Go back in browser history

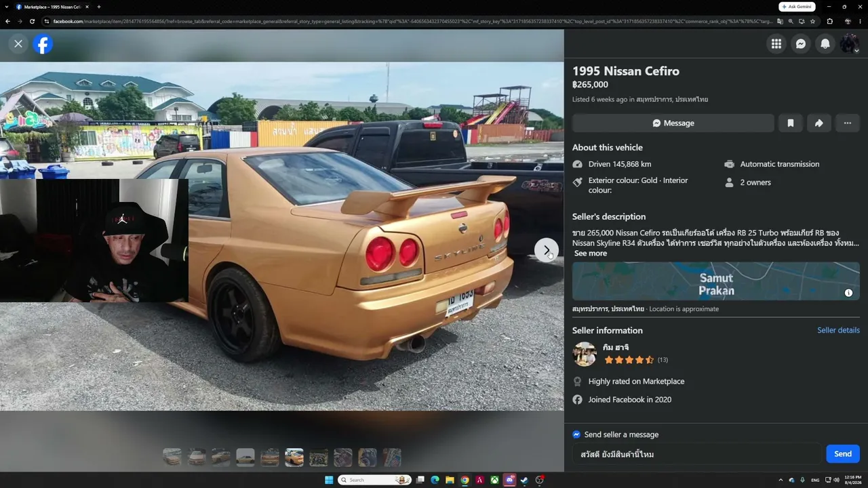tap(7, 21)
